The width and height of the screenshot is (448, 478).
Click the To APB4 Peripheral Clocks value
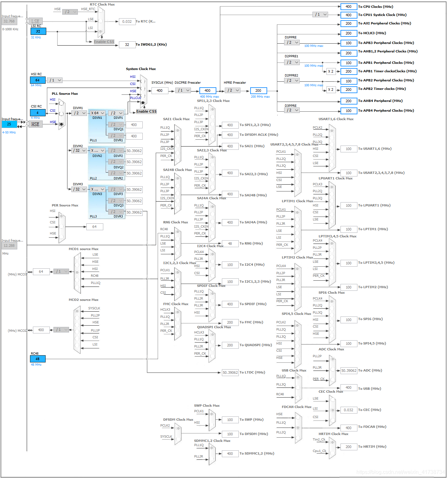[x=349, y=111]
